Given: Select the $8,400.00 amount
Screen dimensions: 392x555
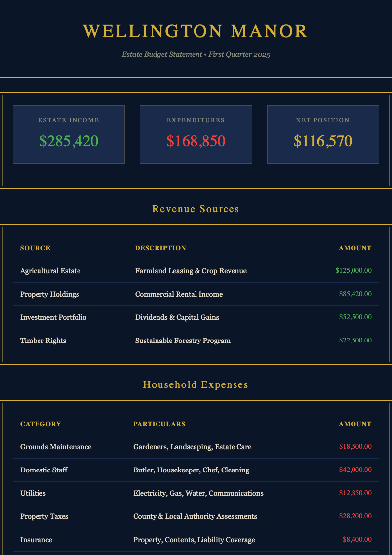Looking at the screenshot, I should (x=357, y=539).
